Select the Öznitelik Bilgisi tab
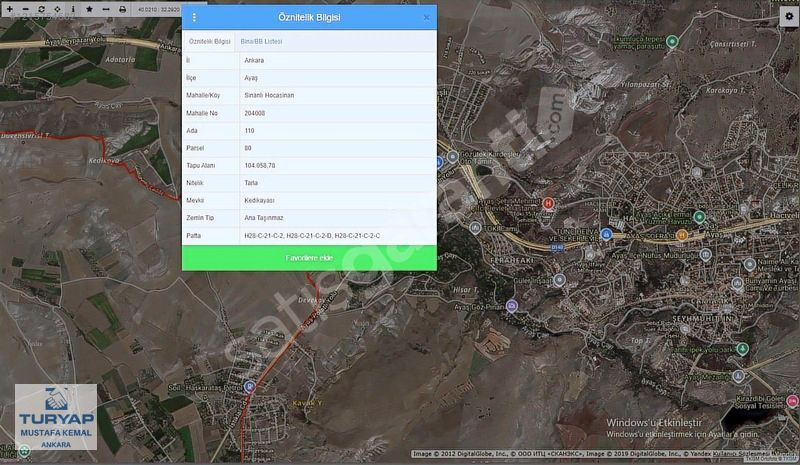The image size is (800, 465). [x=210, y=41]
